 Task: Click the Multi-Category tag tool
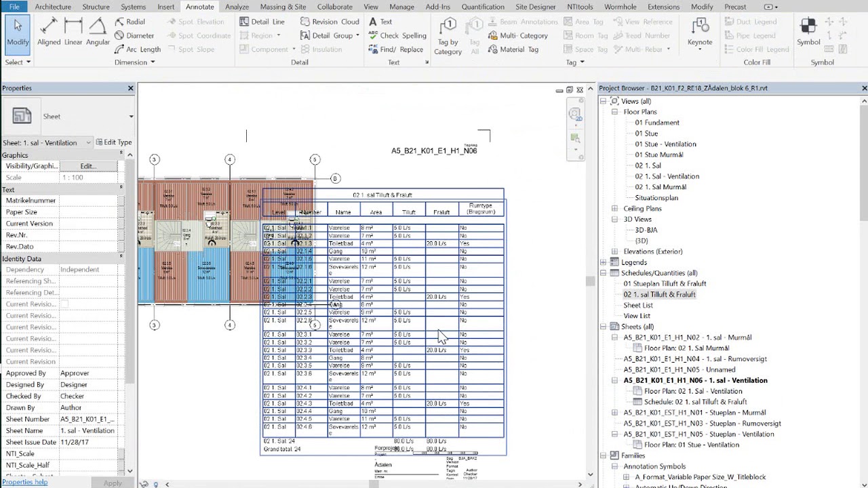click(518, 35)
